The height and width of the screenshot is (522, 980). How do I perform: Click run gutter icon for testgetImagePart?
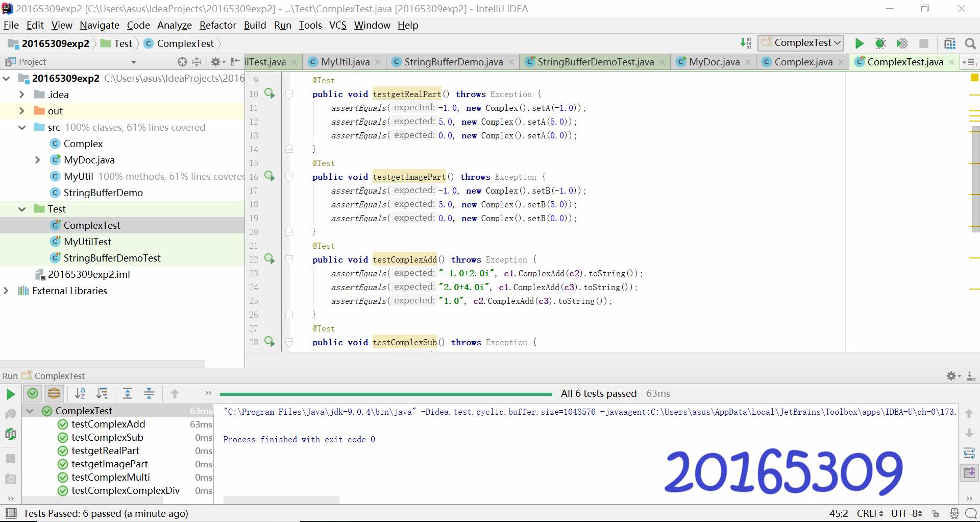pyautogui.click(x=269, y=176)
